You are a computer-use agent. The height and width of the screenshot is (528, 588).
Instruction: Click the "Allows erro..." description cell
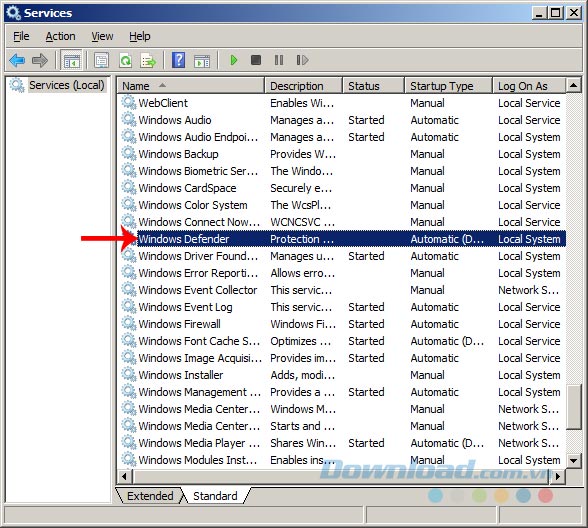point(302,273)
